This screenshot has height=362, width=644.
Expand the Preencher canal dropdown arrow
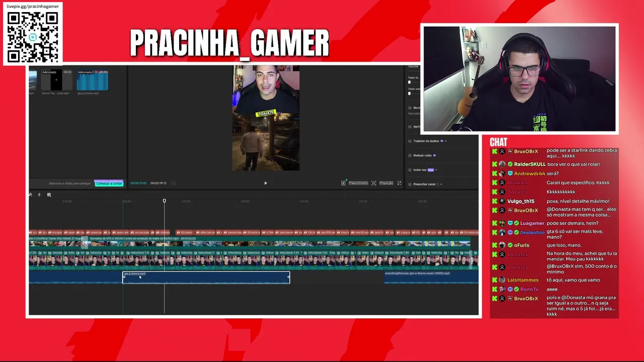441,184
